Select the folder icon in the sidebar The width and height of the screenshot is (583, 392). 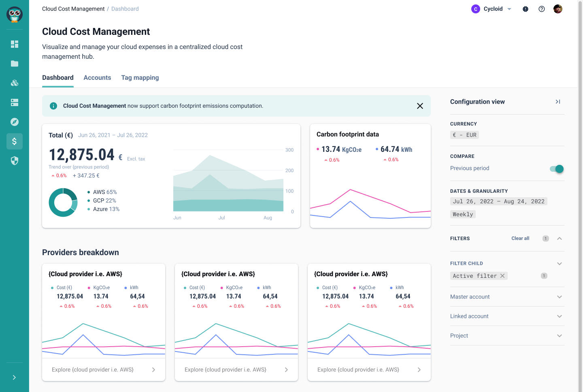[x=15, y=64]
